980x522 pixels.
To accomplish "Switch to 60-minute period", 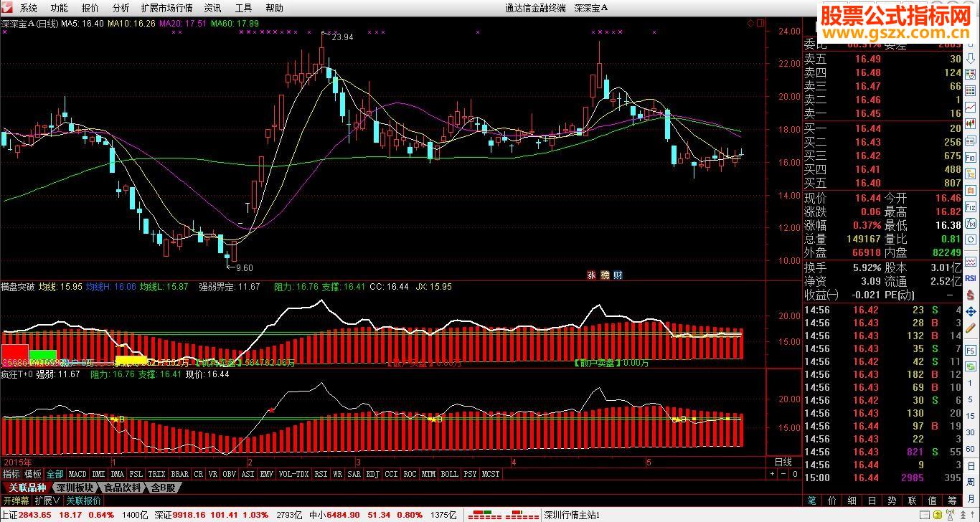I will 970,450.
